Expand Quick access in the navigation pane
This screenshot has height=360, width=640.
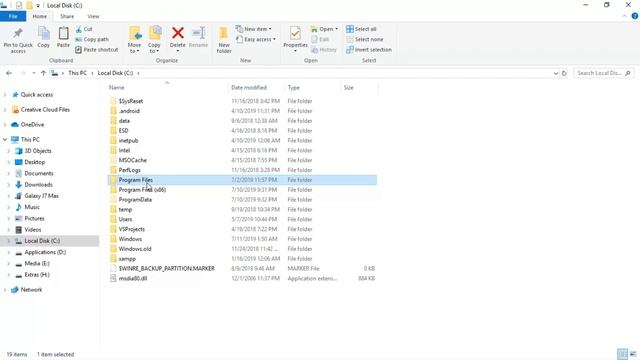tap(5, 95)
